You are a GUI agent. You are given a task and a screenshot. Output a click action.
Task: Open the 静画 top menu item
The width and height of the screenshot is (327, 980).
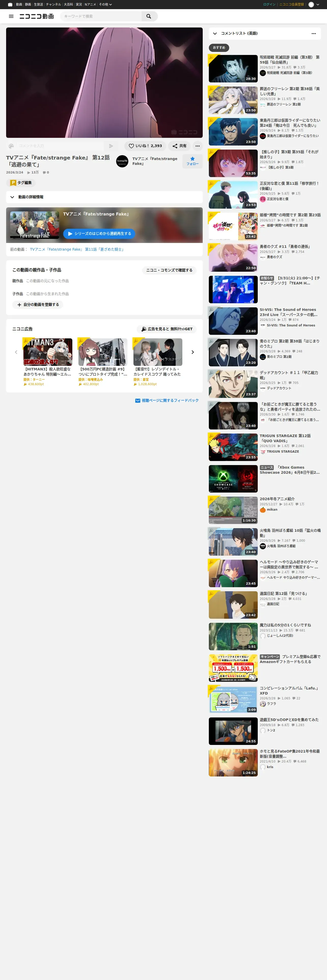[28, 5]
